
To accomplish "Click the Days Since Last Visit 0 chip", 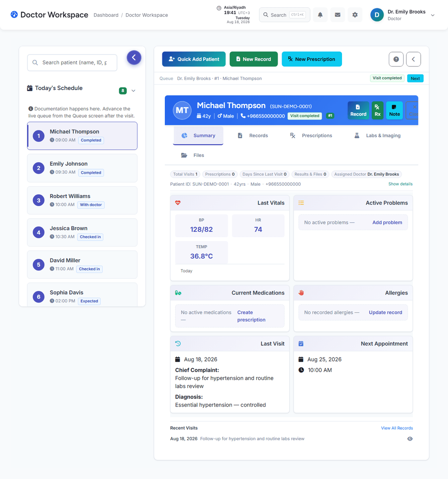I will 264,174.
